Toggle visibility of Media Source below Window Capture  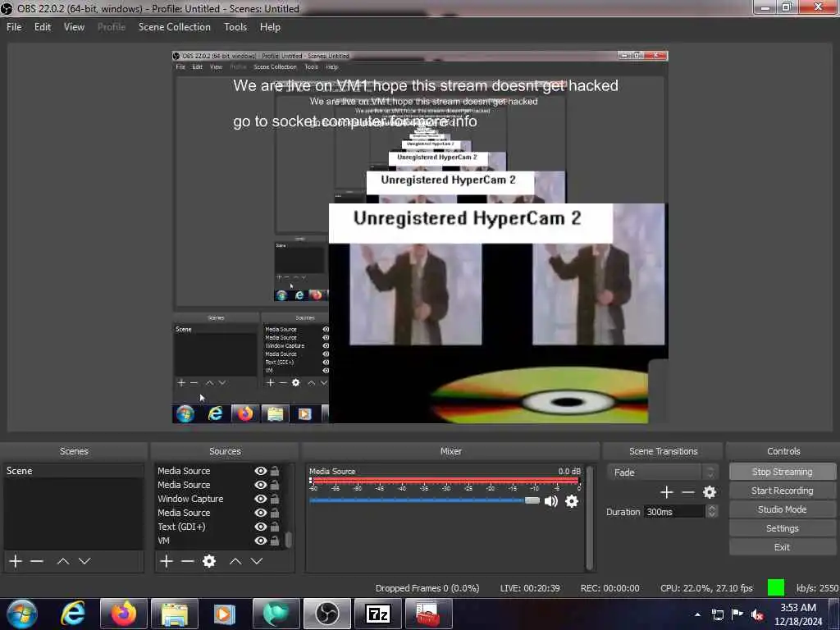pos(260,513)
